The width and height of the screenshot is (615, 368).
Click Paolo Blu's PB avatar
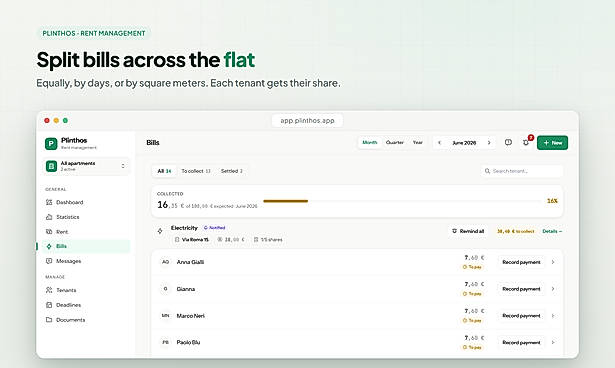click(166, 342)
